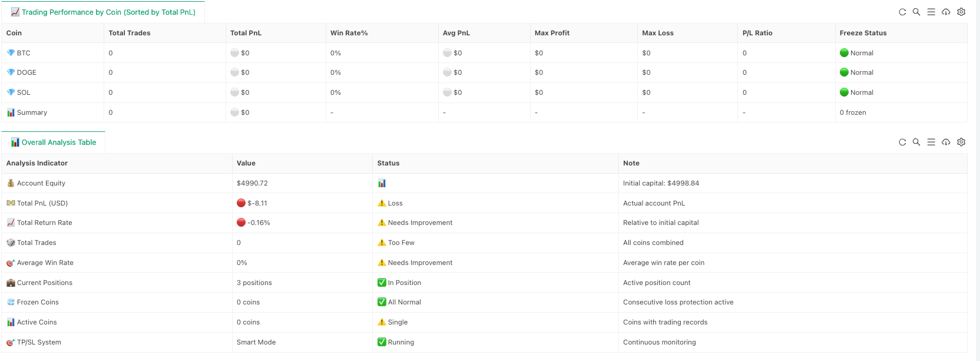
Task: Search within the Overall Analysis Table
Action: coord(916,142)
